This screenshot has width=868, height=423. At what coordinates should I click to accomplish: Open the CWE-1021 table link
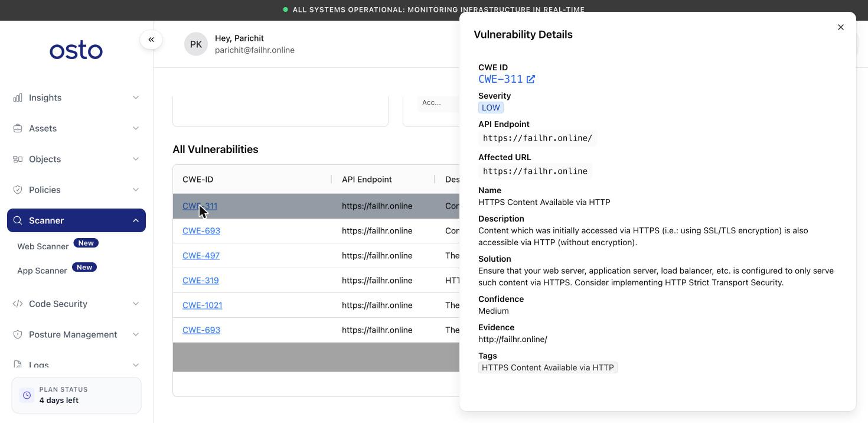[x=202, y=305]
